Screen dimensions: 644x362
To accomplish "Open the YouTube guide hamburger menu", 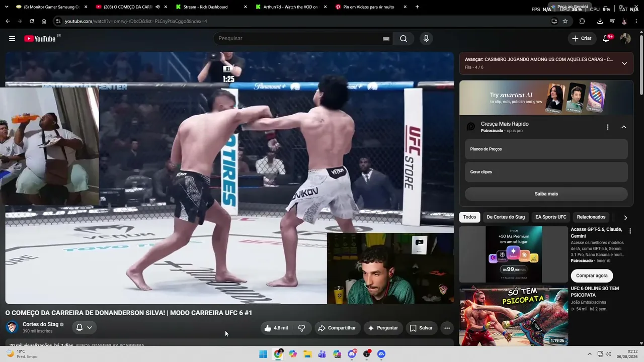I will pos(12,39).
